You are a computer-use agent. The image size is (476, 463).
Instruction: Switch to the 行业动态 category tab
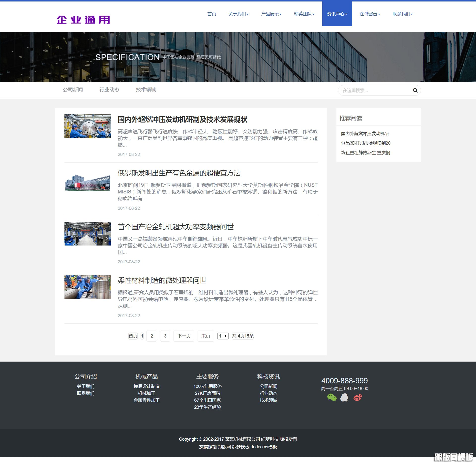pos(109,90)
